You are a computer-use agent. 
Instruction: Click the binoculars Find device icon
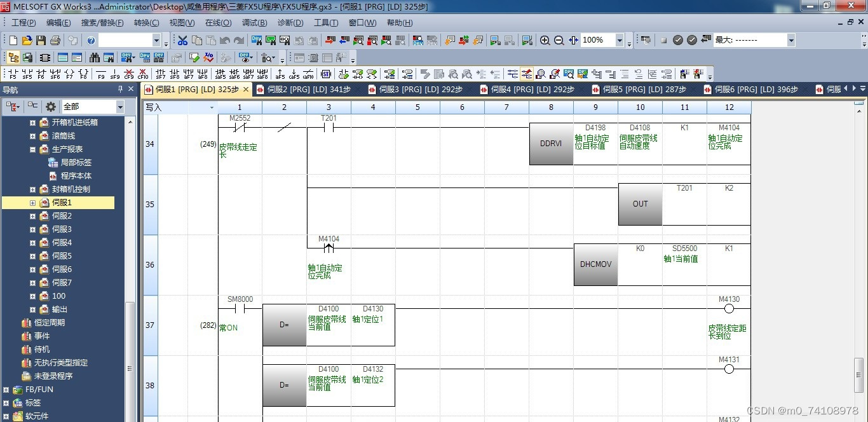click(x=95, y=57)
